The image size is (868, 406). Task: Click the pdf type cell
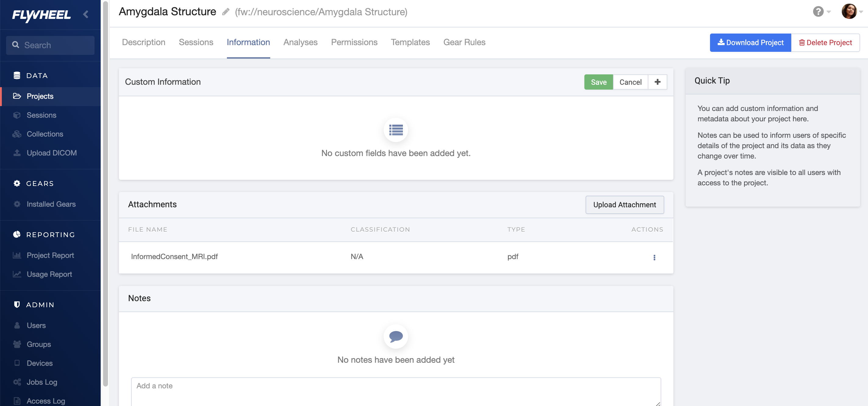click(513, 257)
